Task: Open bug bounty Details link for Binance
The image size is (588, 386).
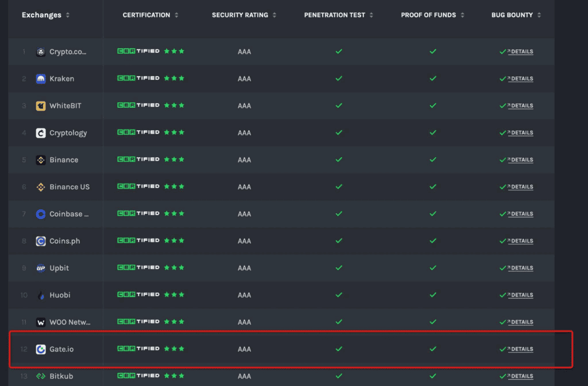Action: [x=520, y=160]
